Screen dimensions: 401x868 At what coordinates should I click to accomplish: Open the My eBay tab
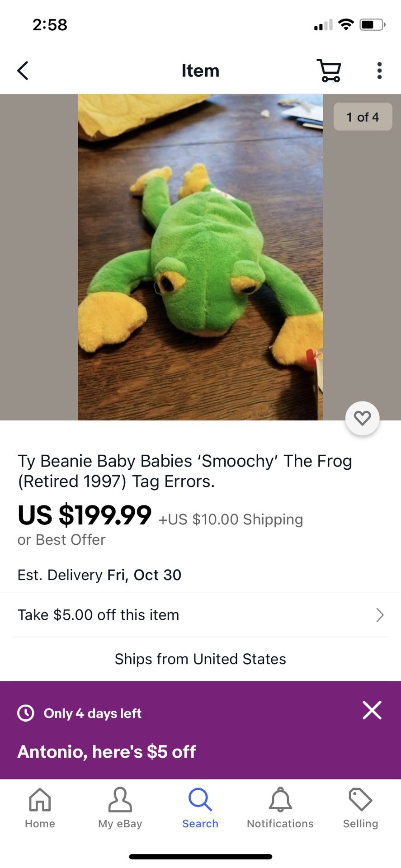(120, 808)
